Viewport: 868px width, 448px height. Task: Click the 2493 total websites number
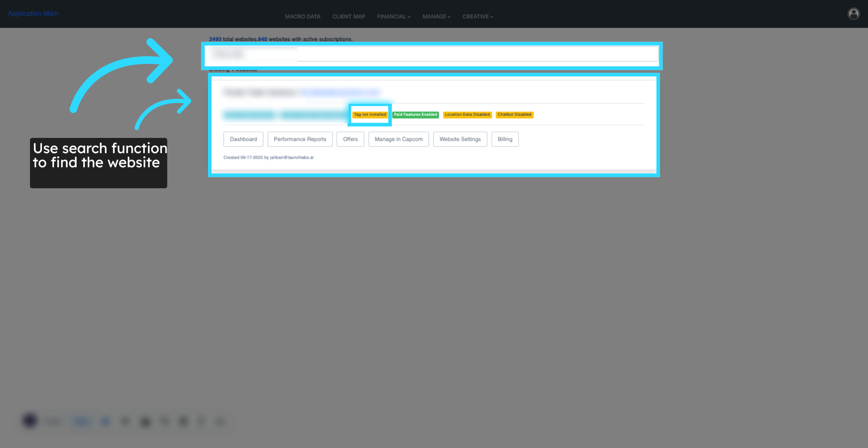(x=215, y=39)
